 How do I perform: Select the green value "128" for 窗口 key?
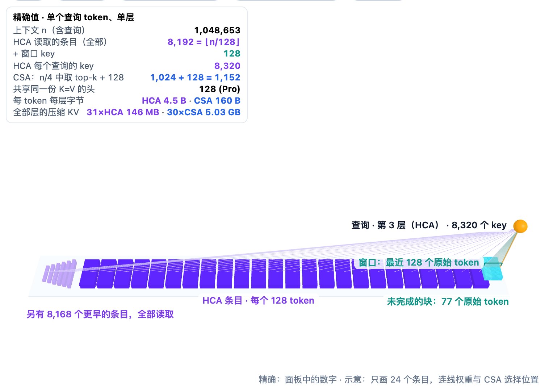click(x=232, y=54)
